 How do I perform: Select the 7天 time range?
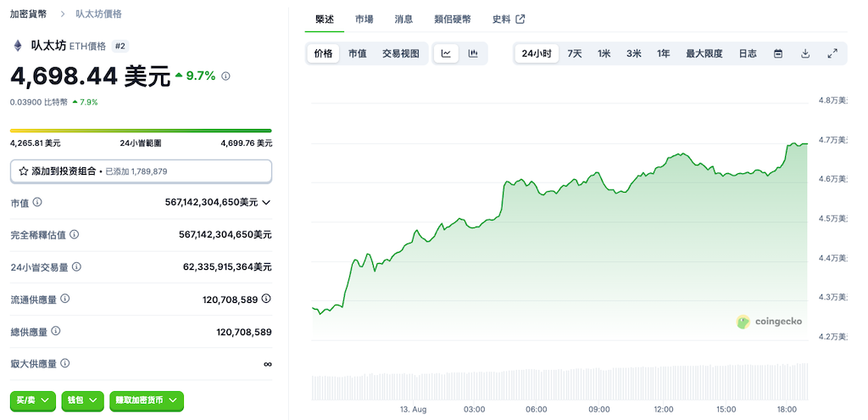(575, 53)
